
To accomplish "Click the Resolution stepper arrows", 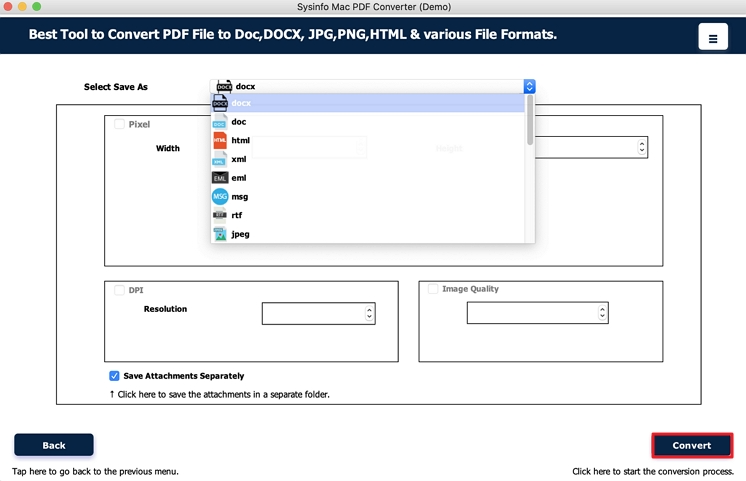I will (x=369, y=313).
